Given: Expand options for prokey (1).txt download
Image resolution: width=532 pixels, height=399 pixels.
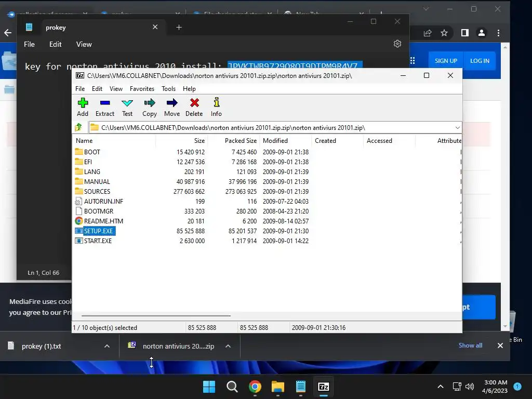Looking at the screenshot, I should pyautogui.click(x=107, y=346).
